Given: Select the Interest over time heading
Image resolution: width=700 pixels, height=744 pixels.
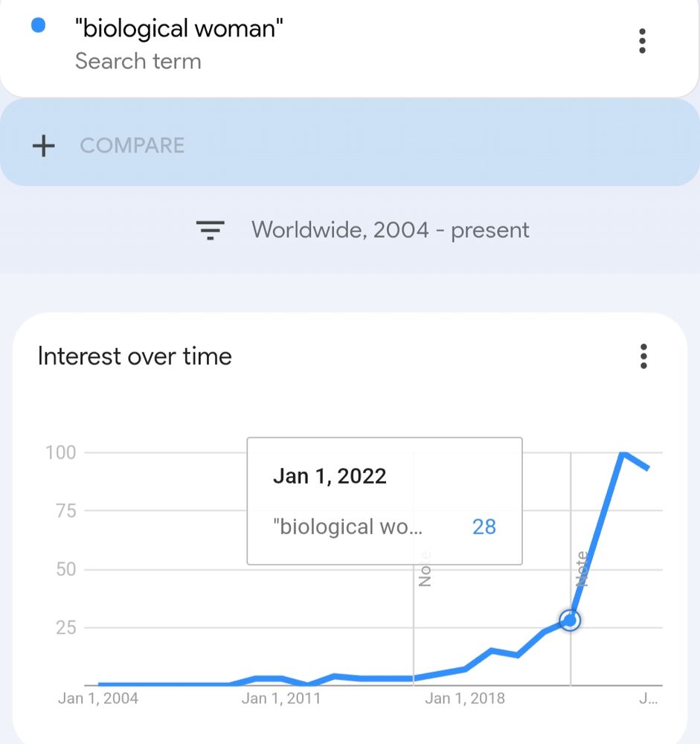Looking at the screenshot, I should pyautogui.click(x=135, y=356).
